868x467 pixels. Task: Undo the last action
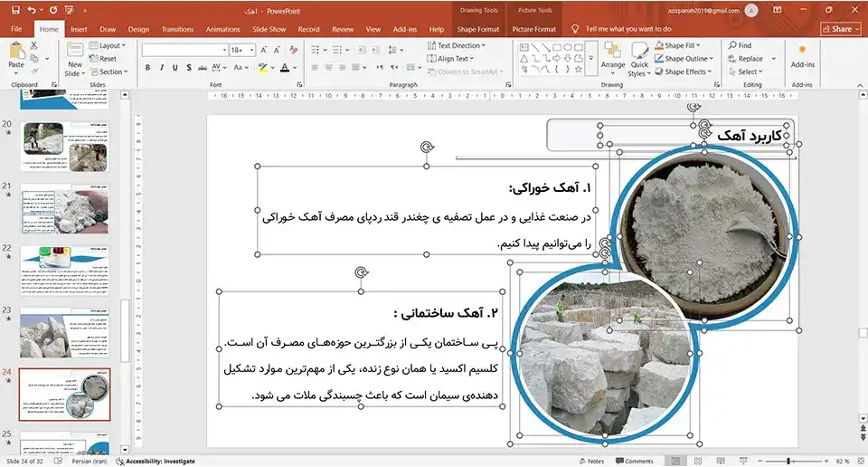pyautogui.click(x=32, y=10)
